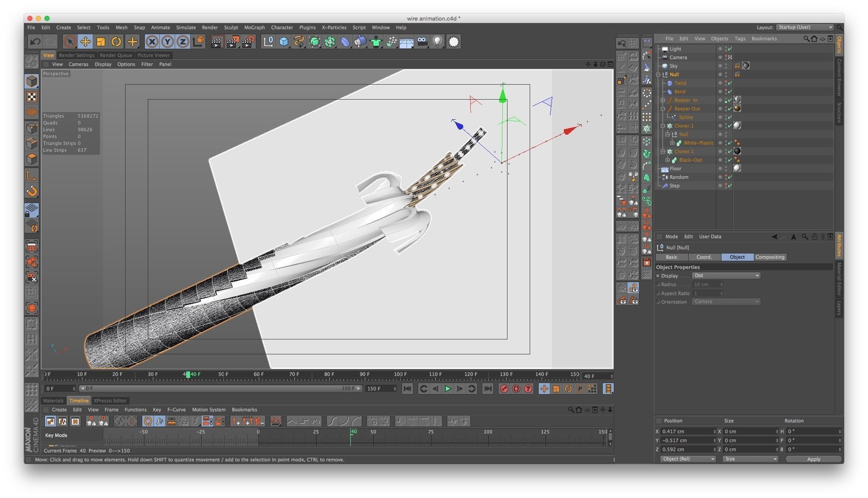
Task: Go to end of animation
Action: (x=487, y=389)
